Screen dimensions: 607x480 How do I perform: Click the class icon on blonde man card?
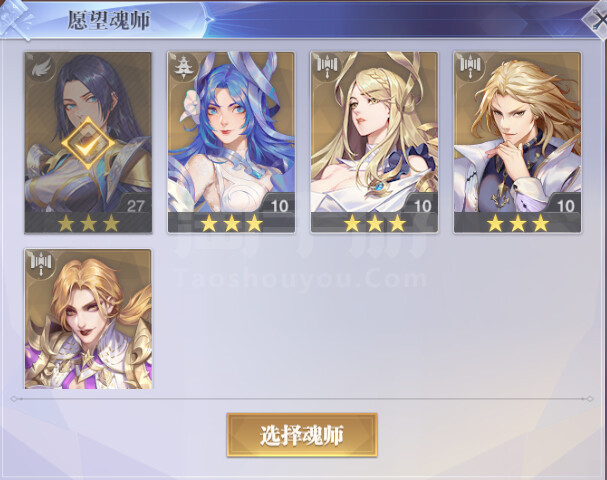coord(470,67)
